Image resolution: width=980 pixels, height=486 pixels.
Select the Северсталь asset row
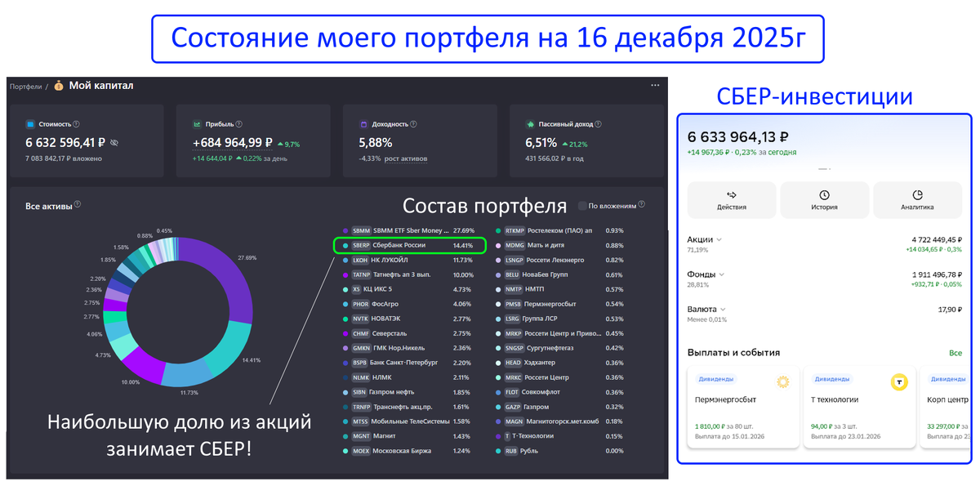408,332
